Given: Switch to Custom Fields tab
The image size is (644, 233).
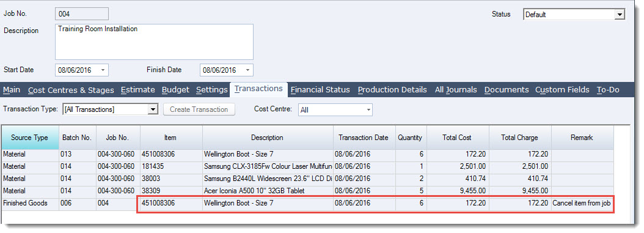Looking at the screenshot, I should tap(562, 89).
